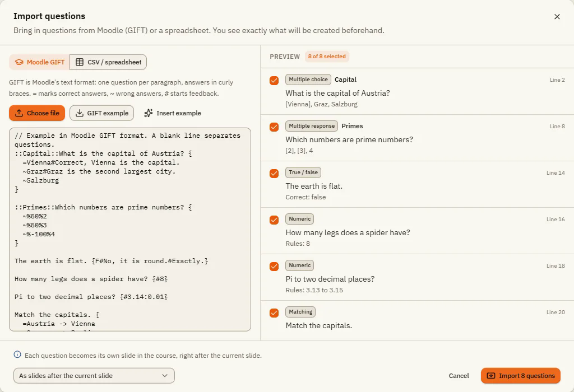The image size is (574, 392).
Task: Switch to the Moodle GIFT tab
Action: pos(40,62)
